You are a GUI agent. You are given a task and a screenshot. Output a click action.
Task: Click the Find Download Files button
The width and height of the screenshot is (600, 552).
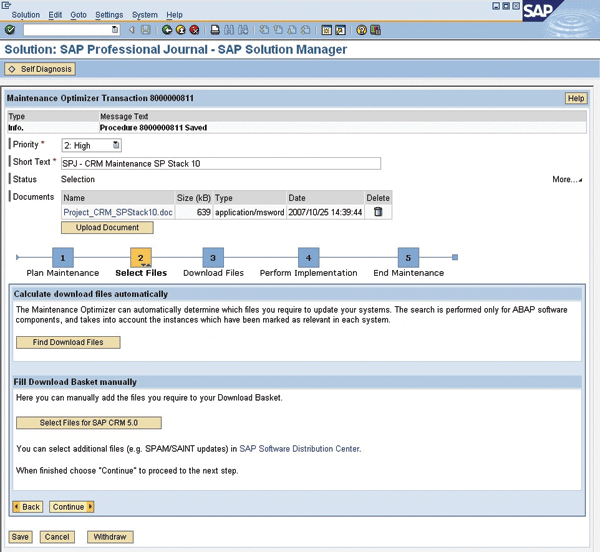pyautogui.click(x=68, y=342)
